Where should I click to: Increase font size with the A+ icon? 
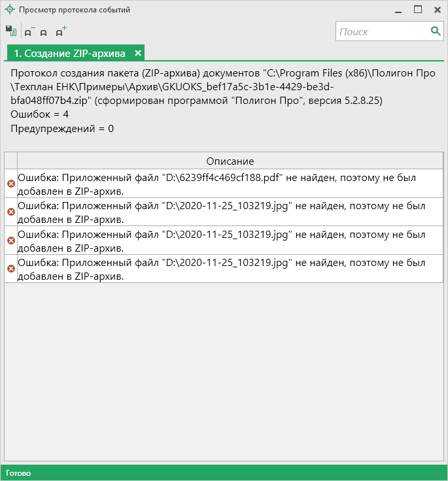click(x=60, y=31)
